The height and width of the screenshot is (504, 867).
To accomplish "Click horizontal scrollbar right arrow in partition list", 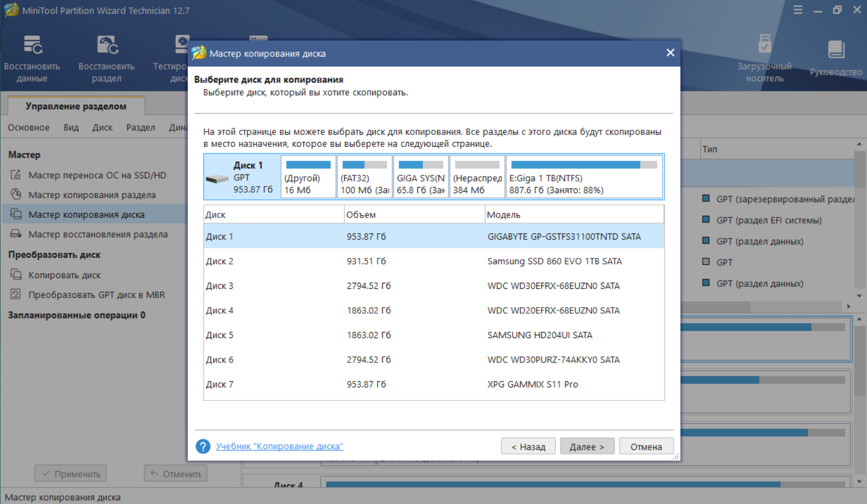I will click(849, 307).
